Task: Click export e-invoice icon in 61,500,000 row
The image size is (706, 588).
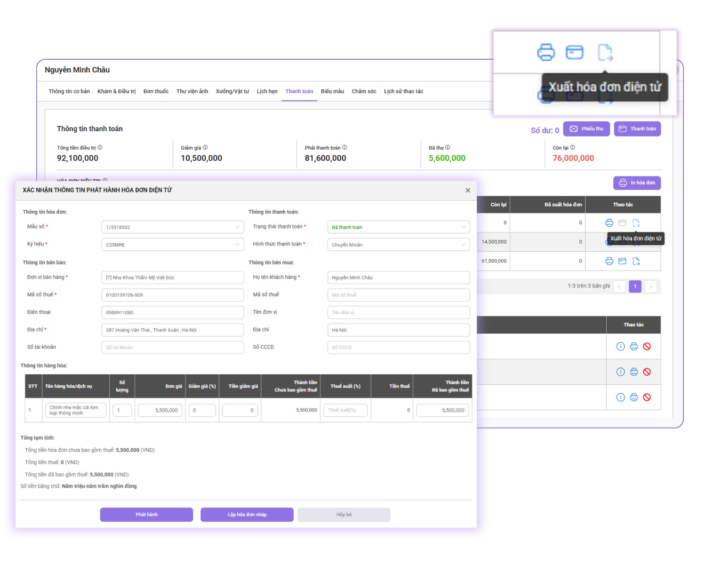Action: coord(636,261)
